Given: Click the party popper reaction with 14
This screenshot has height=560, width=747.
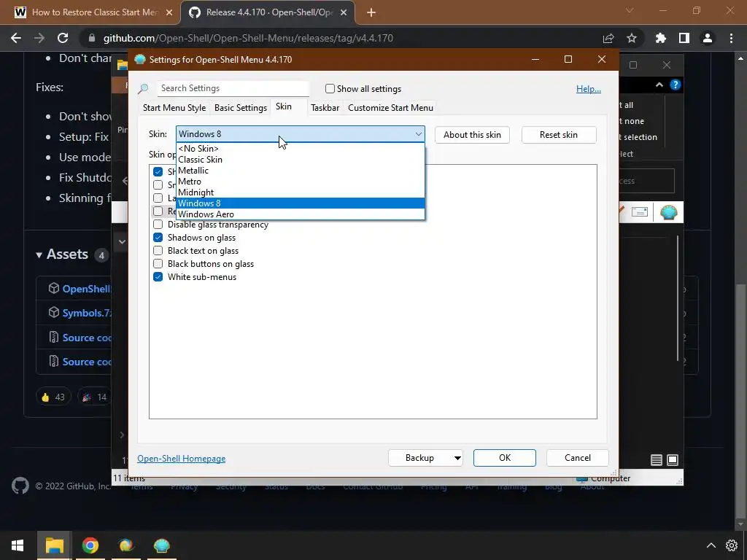Looking at the screenshot, I should (94, 397).
